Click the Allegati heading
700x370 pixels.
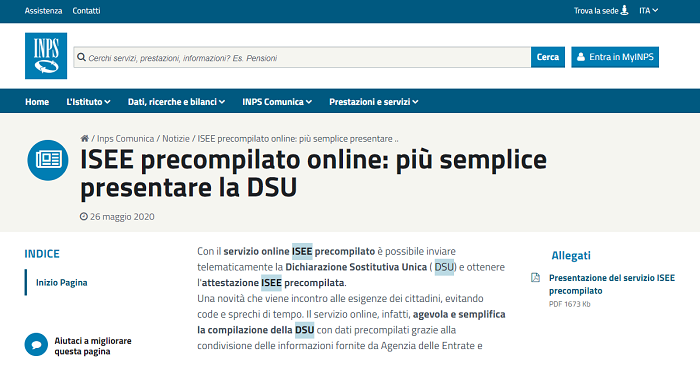tap(571, 255)
